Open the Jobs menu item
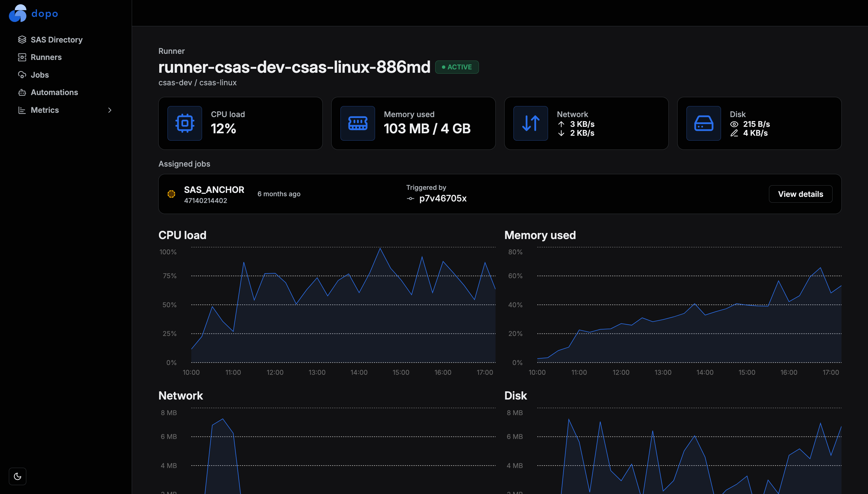The image size is (868, 494). point(40,75)
